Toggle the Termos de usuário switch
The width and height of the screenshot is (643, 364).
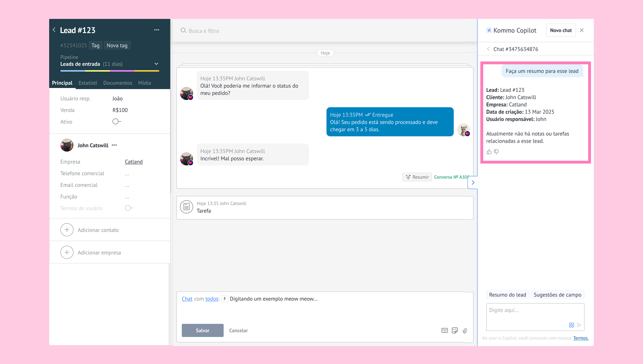click(129, 208)
